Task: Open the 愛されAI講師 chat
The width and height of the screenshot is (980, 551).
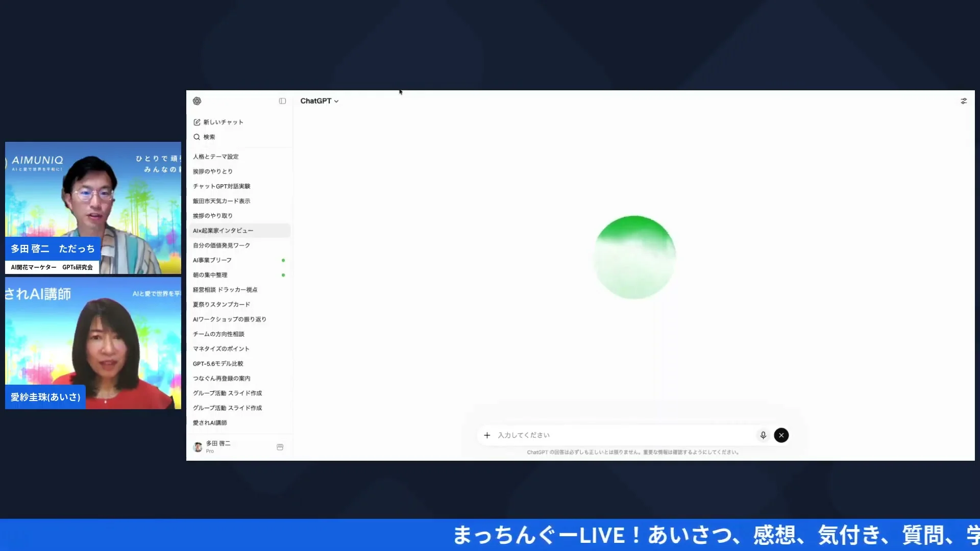Action: (x=239, y=423)
